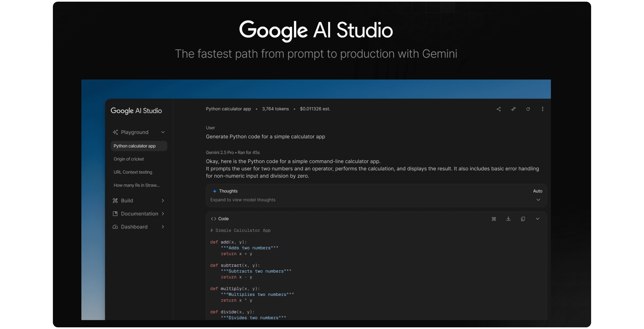
Task: Open the Documentation menu label
Action: coord(140,214)
